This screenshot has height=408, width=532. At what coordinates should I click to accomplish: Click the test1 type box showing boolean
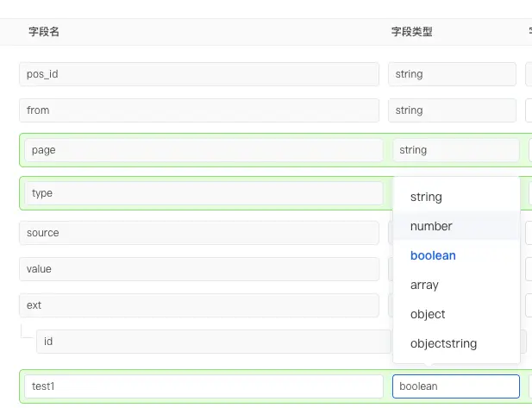click(455, 386)
